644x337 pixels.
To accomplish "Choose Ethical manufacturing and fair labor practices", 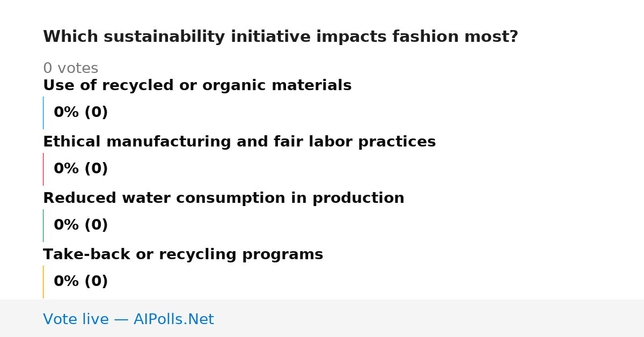I will coord(239,142).
